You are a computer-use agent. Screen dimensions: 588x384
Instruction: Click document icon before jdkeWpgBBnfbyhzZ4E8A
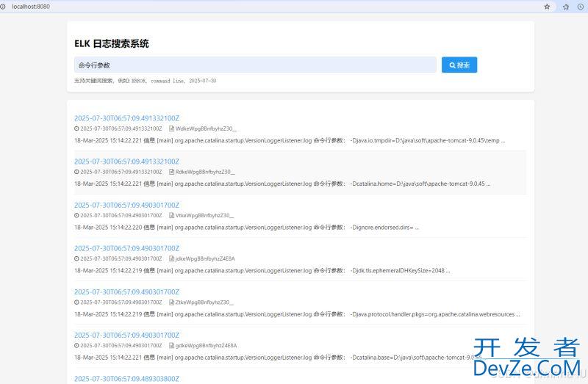click(x=171, y=259)
